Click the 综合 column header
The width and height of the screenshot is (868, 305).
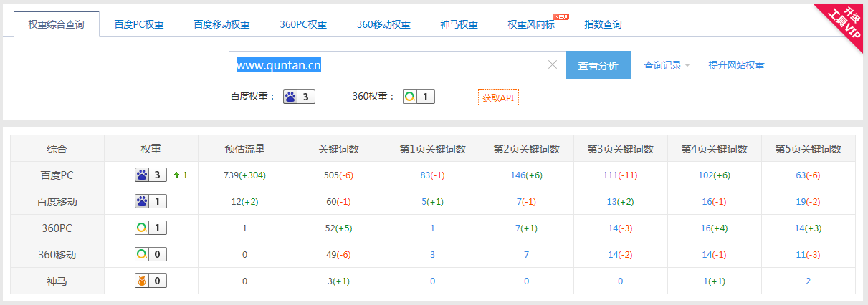[57, 149]
